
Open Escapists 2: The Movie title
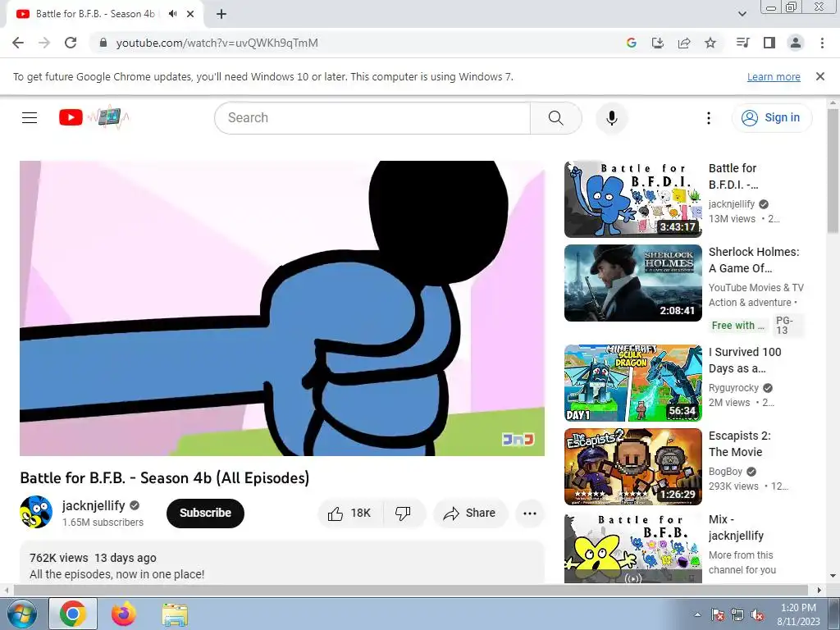(x=740, y=444)
